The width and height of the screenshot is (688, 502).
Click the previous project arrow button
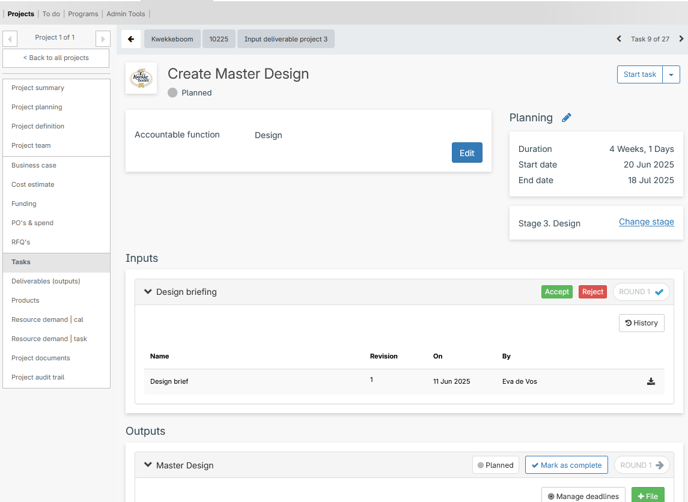point(10,39)
